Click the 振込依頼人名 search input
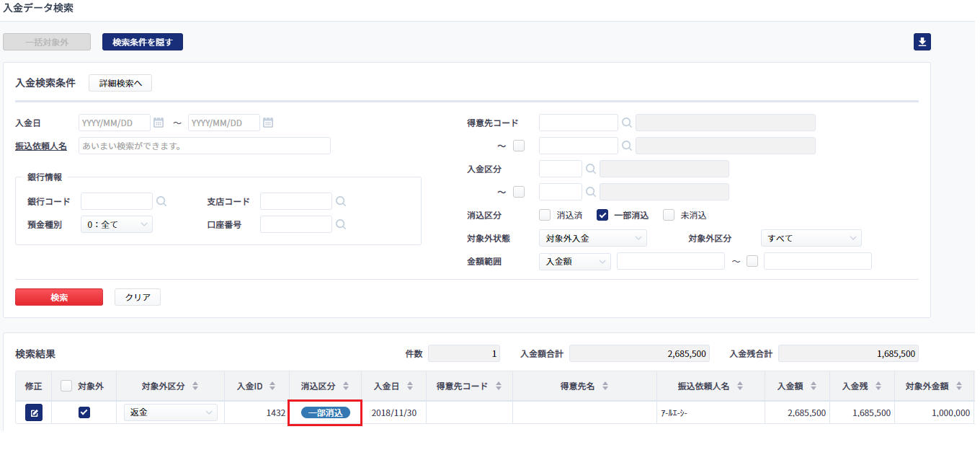 205,146
